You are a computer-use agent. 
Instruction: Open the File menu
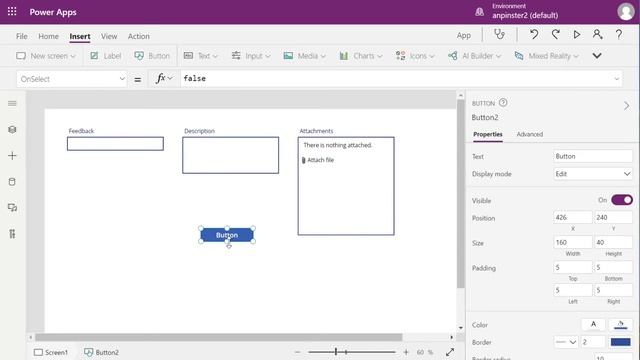pyautogui.click(x=22, y=36)
